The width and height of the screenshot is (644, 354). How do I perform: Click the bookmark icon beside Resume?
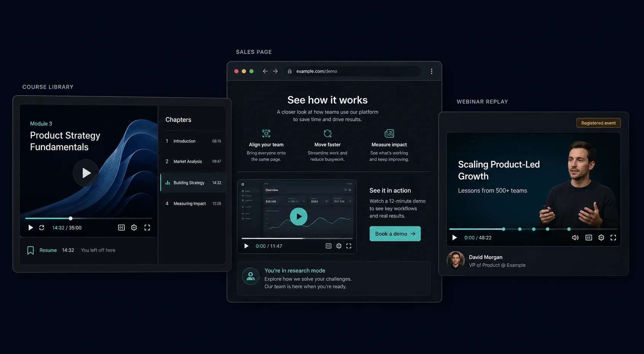(30, 250)
